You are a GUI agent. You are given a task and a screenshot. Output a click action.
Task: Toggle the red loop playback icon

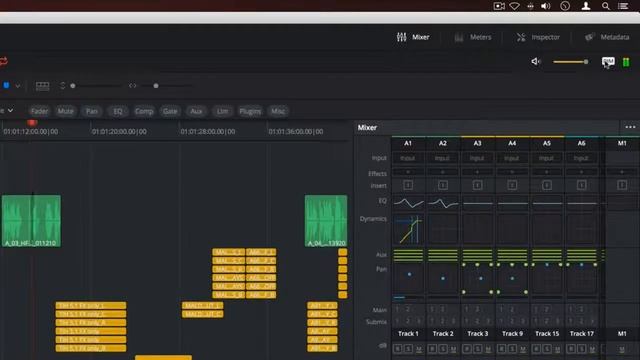pos(4,61)
